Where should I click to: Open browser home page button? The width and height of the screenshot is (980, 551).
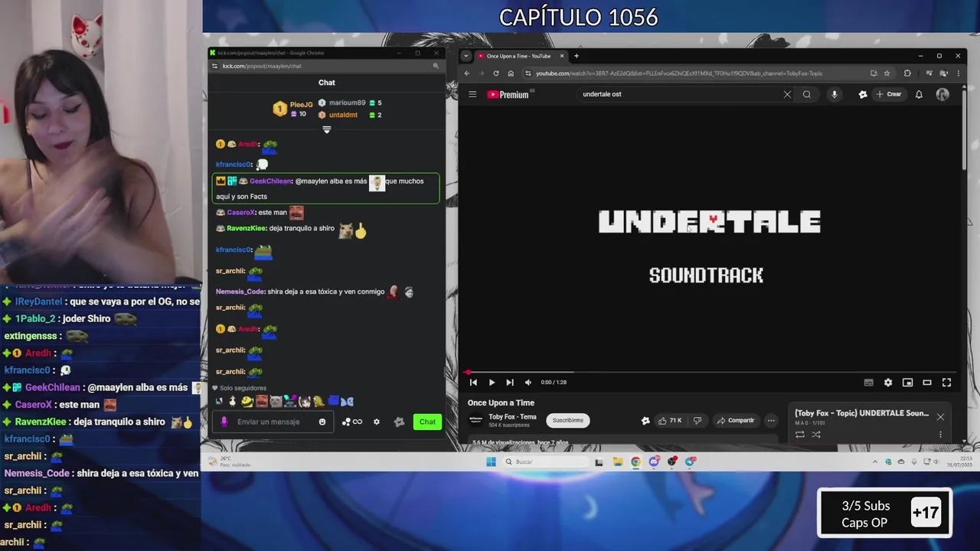[511, 73]
